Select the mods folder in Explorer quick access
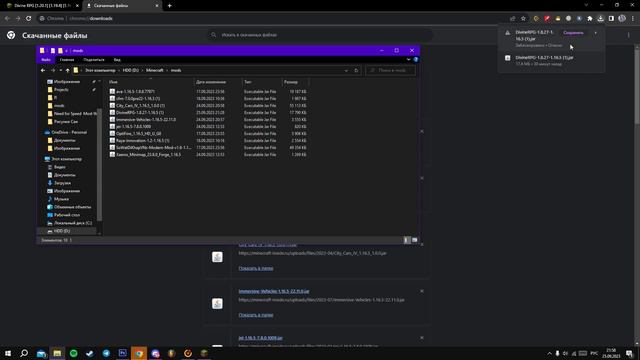The width and height of the screenshot is (640, 360). (x=59, y=106)
